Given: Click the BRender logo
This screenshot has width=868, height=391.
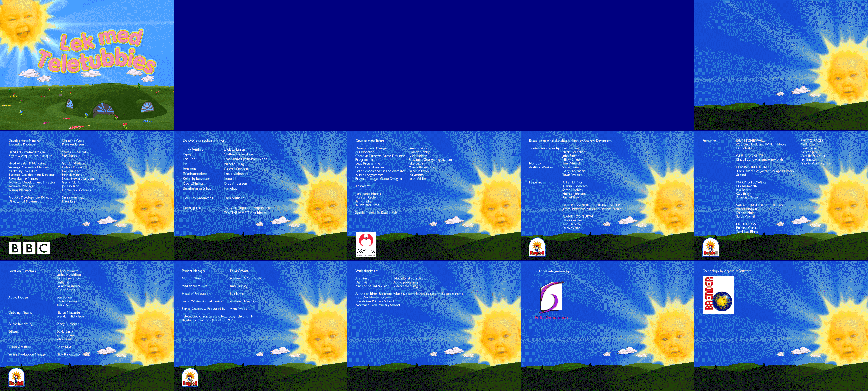Looking at the screenshot, I should pyautogui.click(x=718, y=295).
